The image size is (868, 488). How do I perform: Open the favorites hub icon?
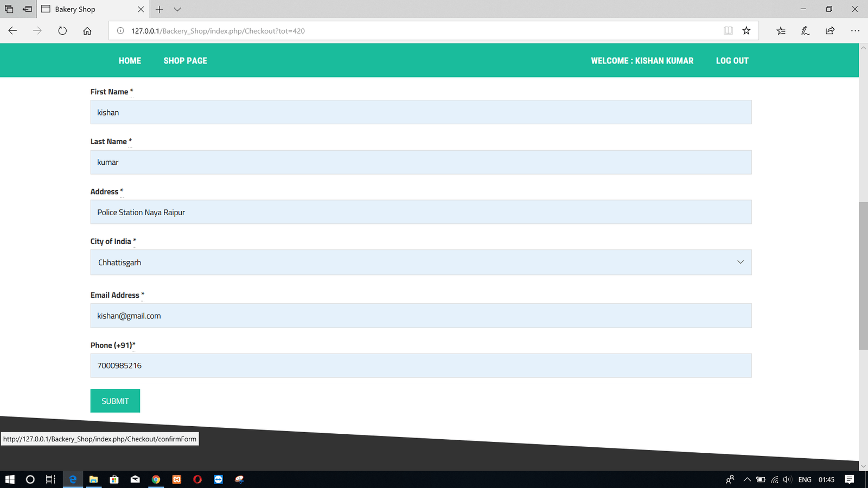coord(781,31)
